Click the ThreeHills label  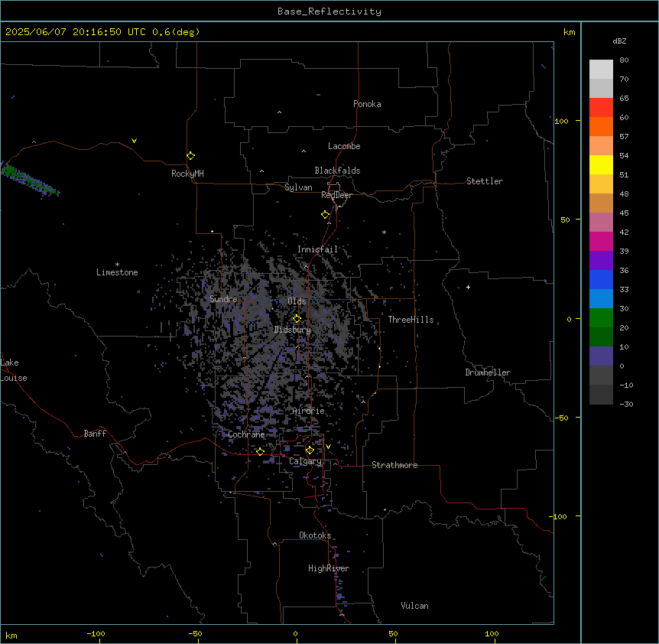point(411,320)
